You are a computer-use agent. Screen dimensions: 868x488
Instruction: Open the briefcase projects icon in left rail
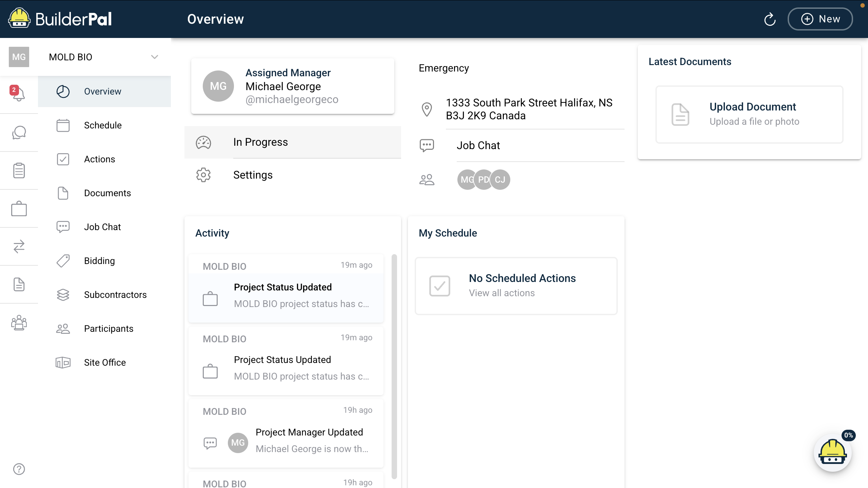point(19,208)
